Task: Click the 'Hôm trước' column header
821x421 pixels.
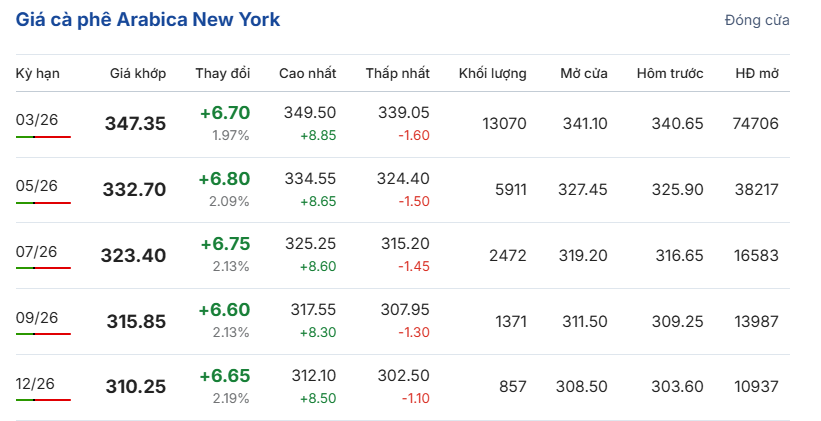Action: coord(670,74)
